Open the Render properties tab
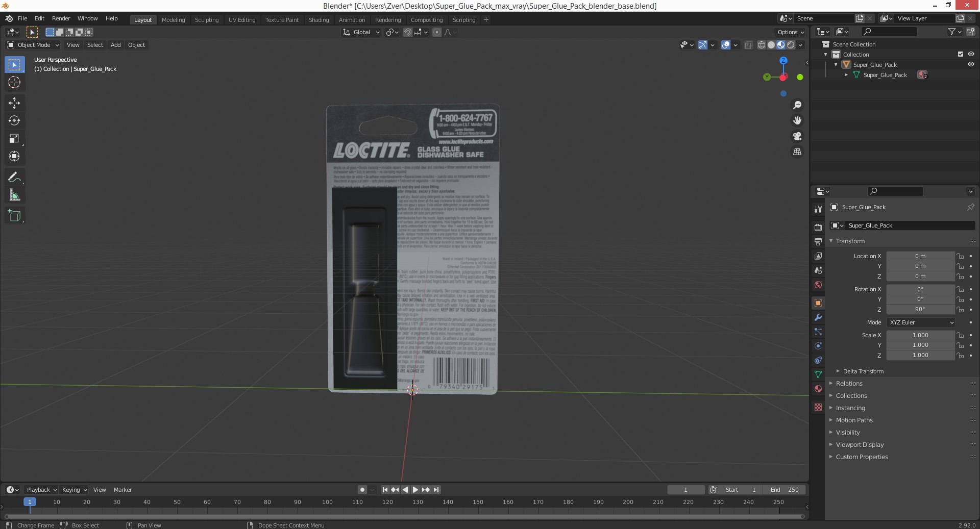The image size is (980, 529). tap(818, 227)
